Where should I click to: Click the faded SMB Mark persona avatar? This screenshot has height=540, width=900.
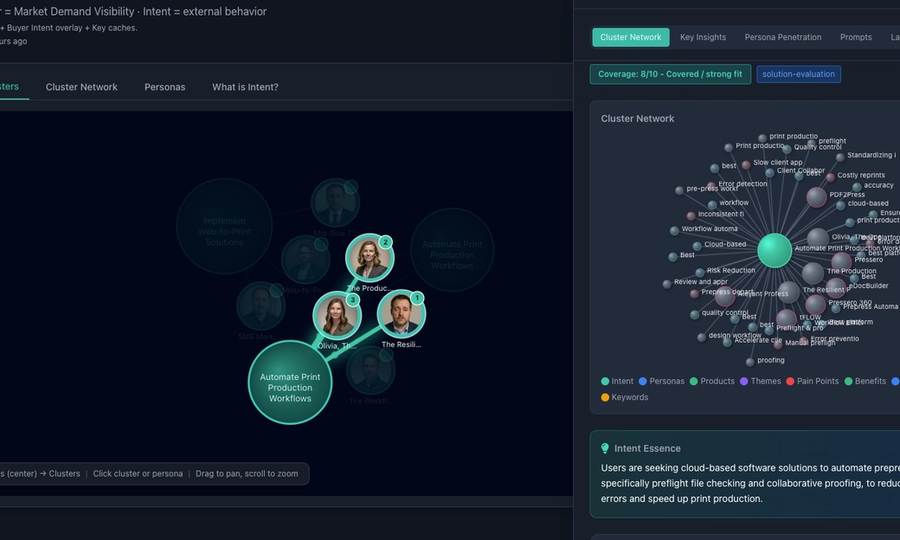tap(261, 306)
